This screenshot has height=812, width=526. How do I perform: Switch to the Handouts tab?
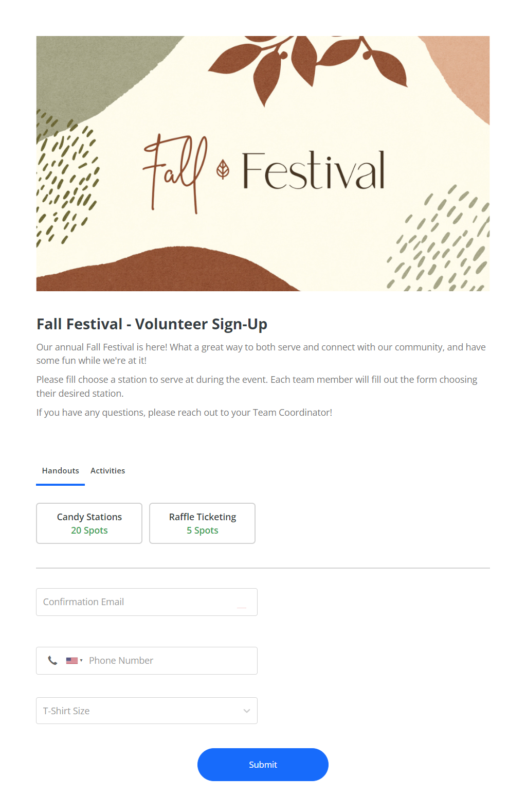(x=61, y=471)
